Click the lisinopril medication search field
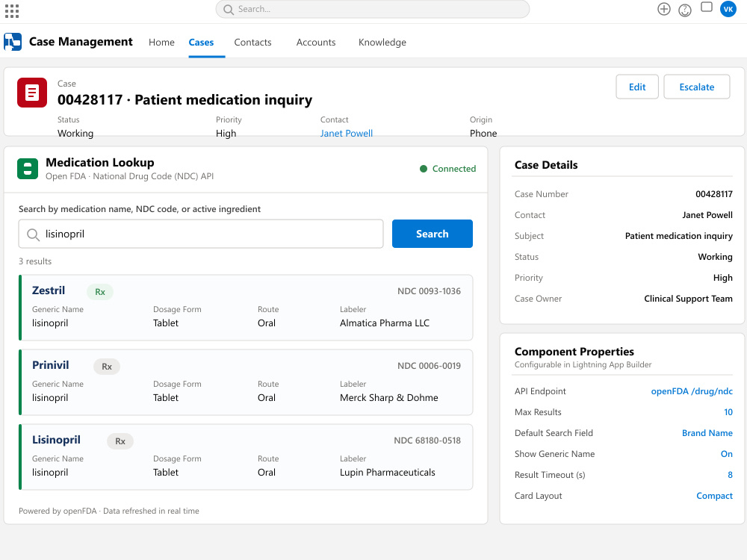The image size is (747, 560). pyautogui.click(x=200, y=234)
